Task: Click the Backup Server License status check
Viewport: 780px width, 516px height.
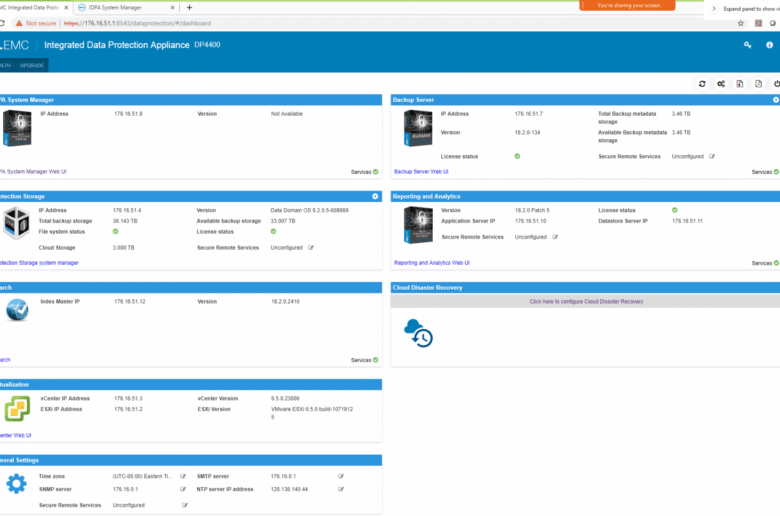Action: tap(517, 156)
